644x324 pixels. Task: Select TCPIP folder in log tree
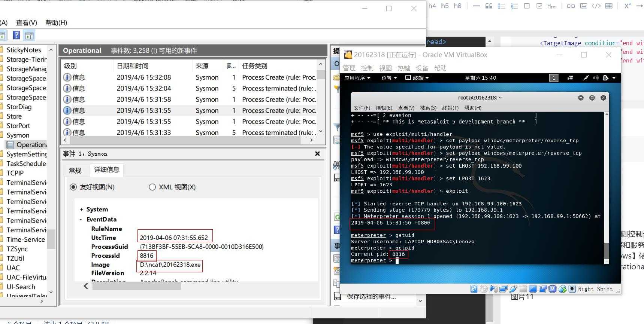point(15,173)
